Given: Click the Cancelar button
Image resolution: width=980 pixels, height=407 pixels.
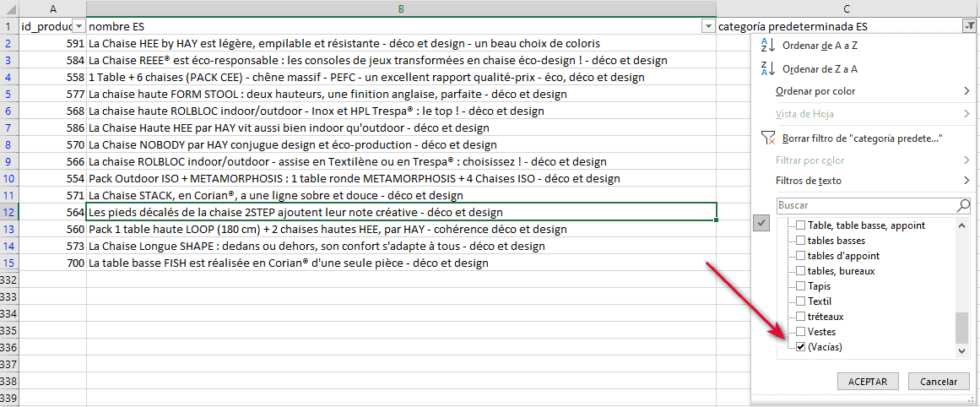Looking at the screenshot, I should coord(938,382).
